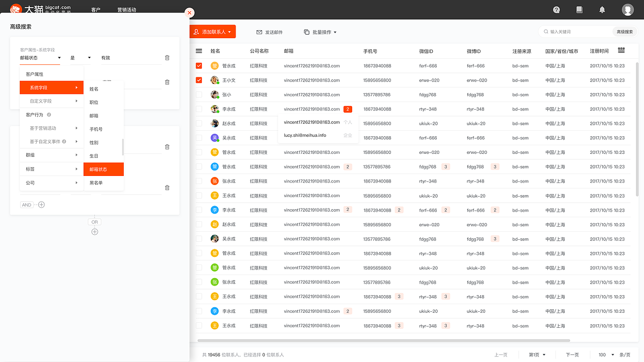Open the help question mark icon
The height and width of the screenshot is (362, 644).
[556, 10]
